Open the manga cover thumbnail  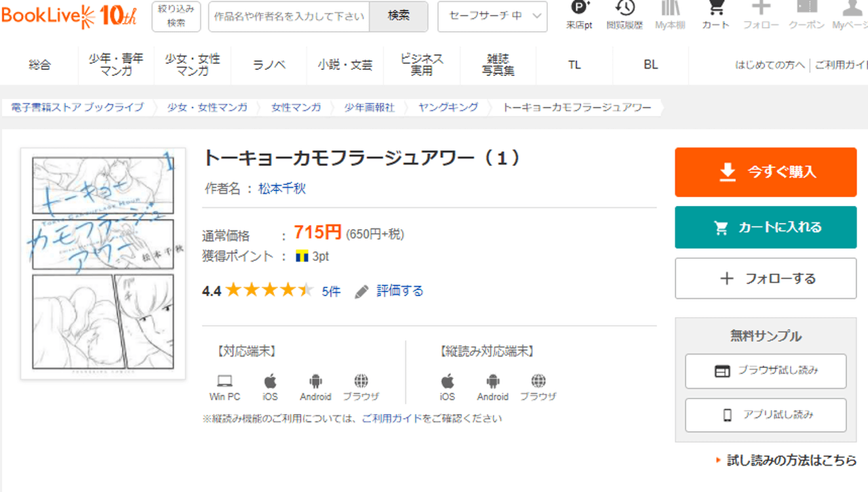click(x=102, y=264)
